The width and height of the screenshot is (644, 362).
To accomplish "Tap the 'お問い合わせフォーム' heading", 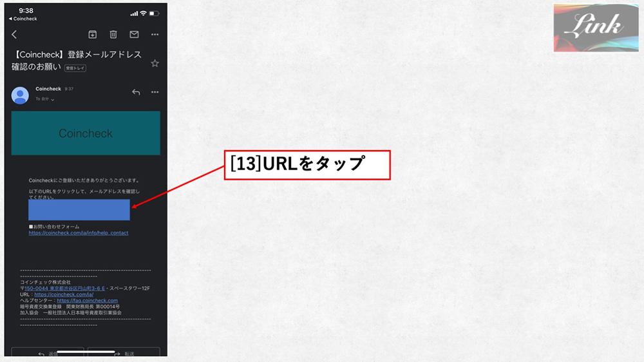I will coord(54,227).
